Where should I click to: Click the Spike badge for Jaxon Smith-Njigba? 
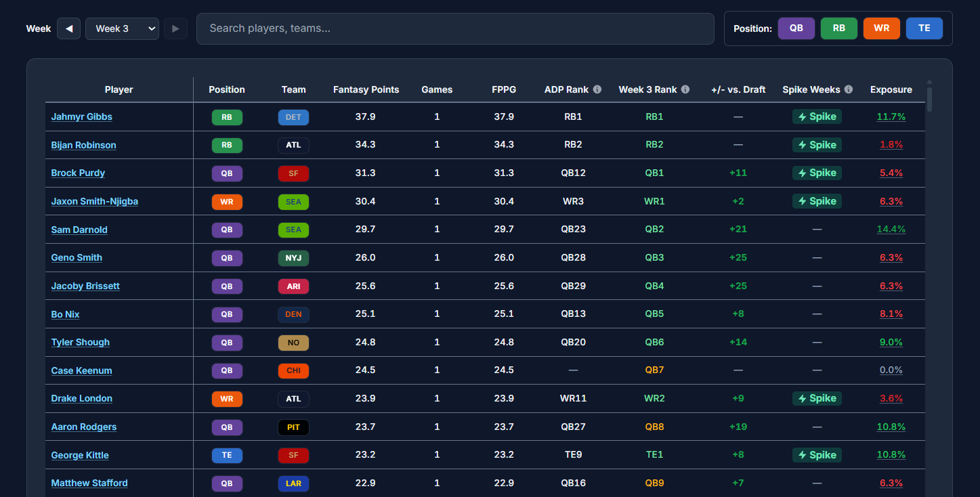tap(817, 201)
